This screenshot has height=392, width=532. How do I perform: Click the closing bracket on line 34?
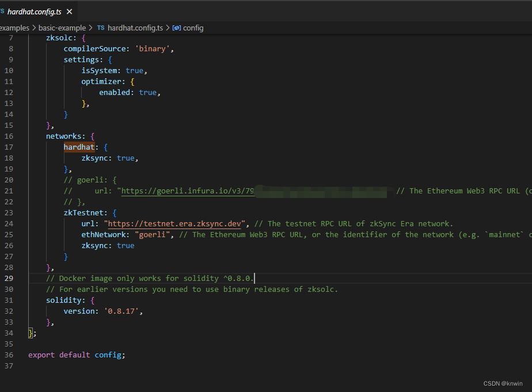[31, 333]
